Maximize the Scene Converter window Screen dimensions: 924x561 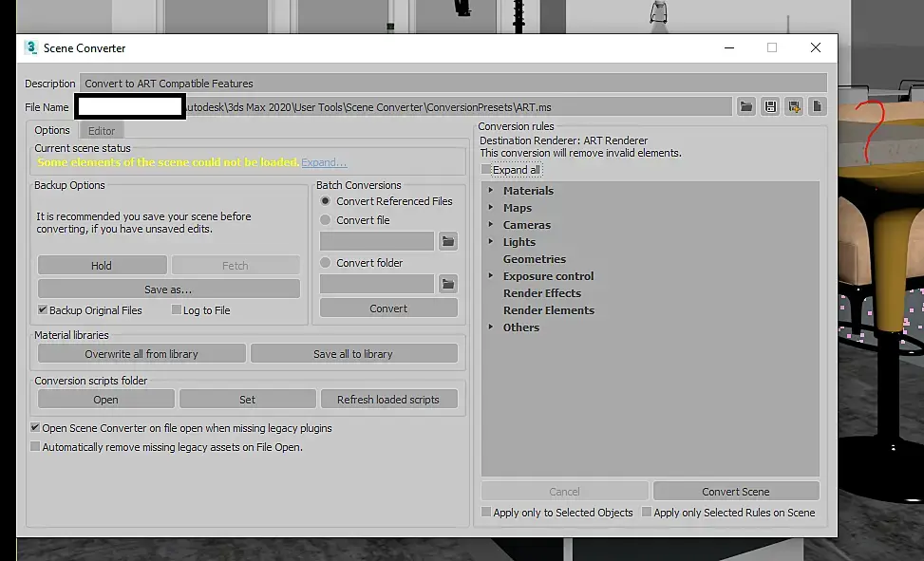pos(772,47)
